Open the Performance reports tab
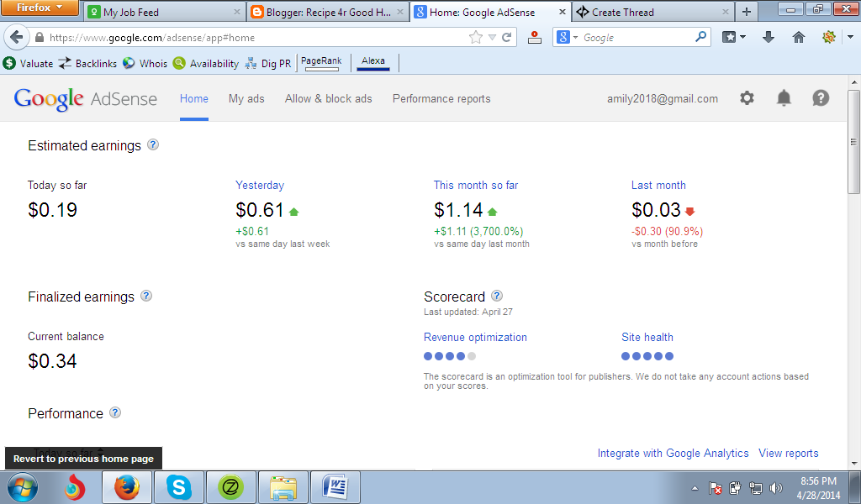This screenshot has width=861, height=504. pos(441,98)
